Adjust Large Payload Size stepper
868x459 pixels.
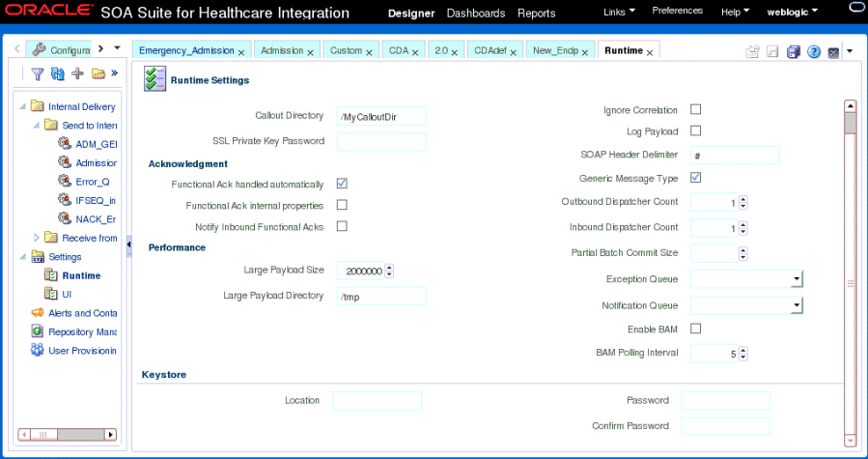point(389,272)
